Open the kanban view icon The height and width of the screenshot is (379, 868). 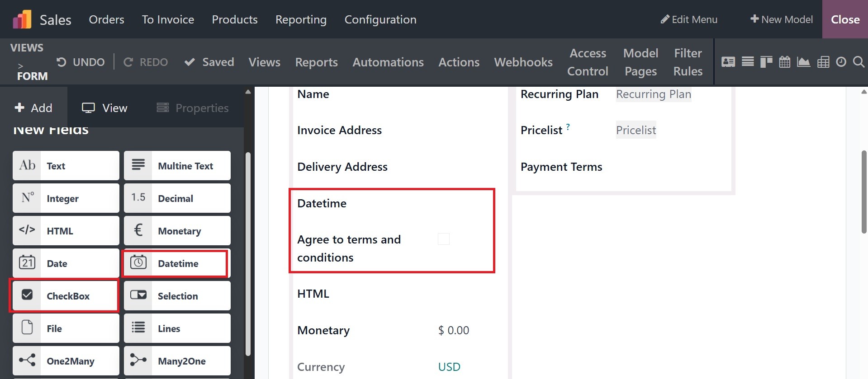[766, 62]
